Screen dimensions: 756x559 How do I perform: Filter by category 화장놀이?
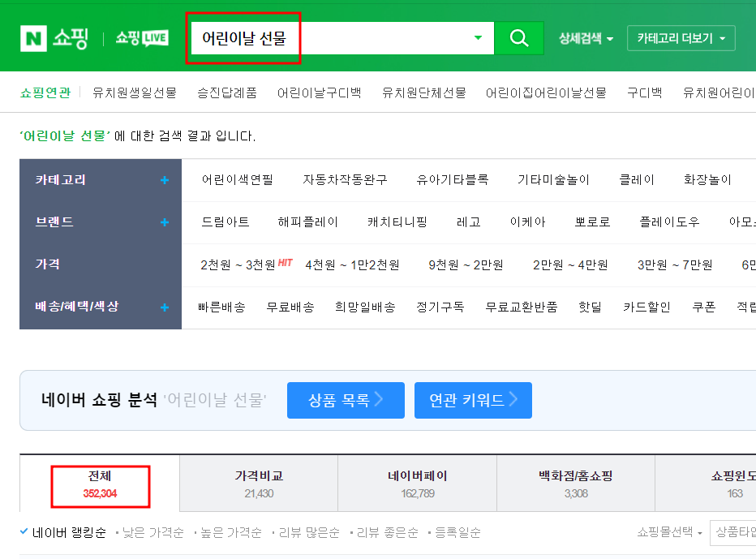pos(707,180)
